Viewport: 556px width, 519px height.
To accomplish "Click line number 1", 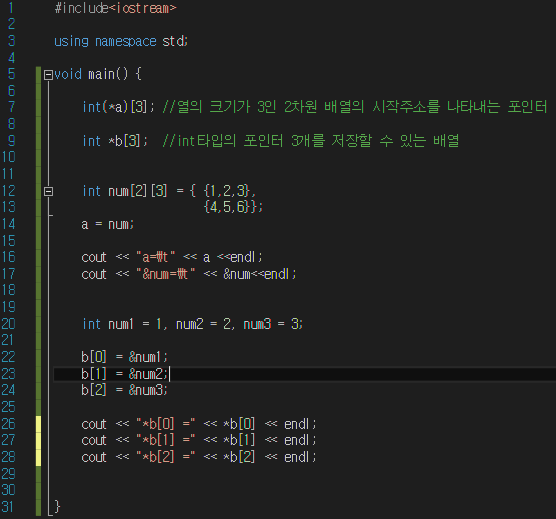I will tap(11, 8).
